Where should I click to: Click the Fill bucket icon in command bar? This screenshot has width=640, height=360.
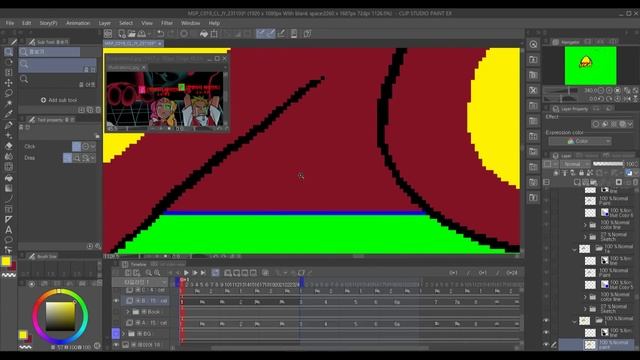(x=204, y=33)
